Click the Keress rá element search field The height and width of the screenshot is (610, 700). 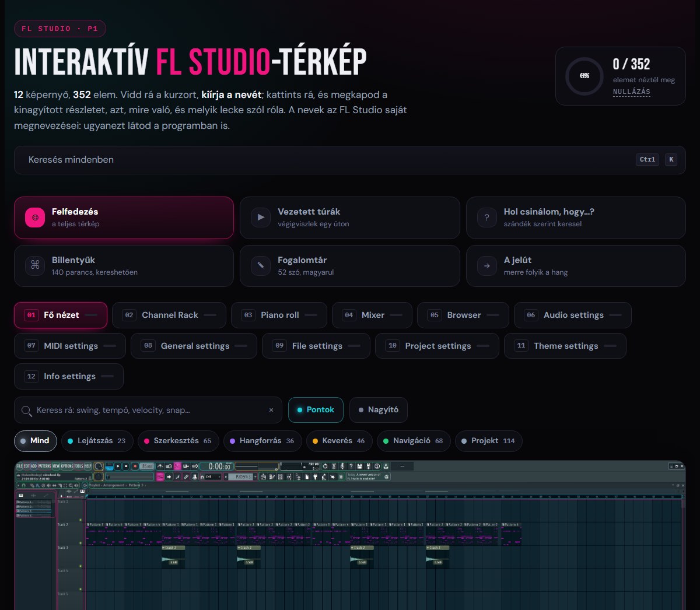click(148, 410)
